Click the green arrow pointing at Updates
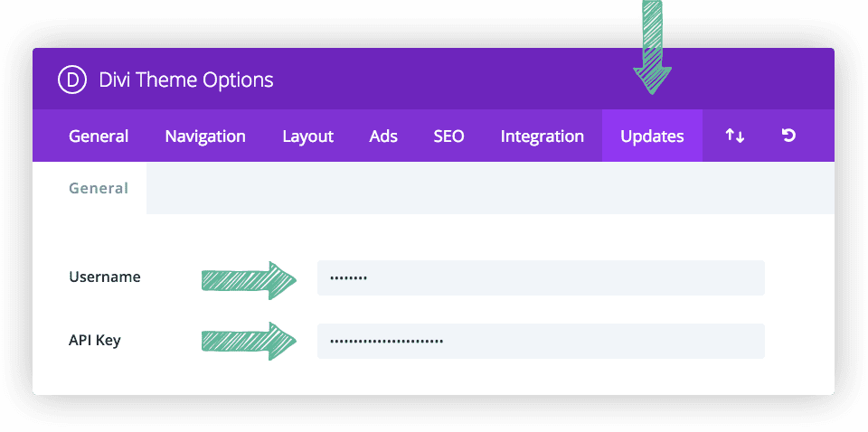The image size is (868, 432). point(652,50)
